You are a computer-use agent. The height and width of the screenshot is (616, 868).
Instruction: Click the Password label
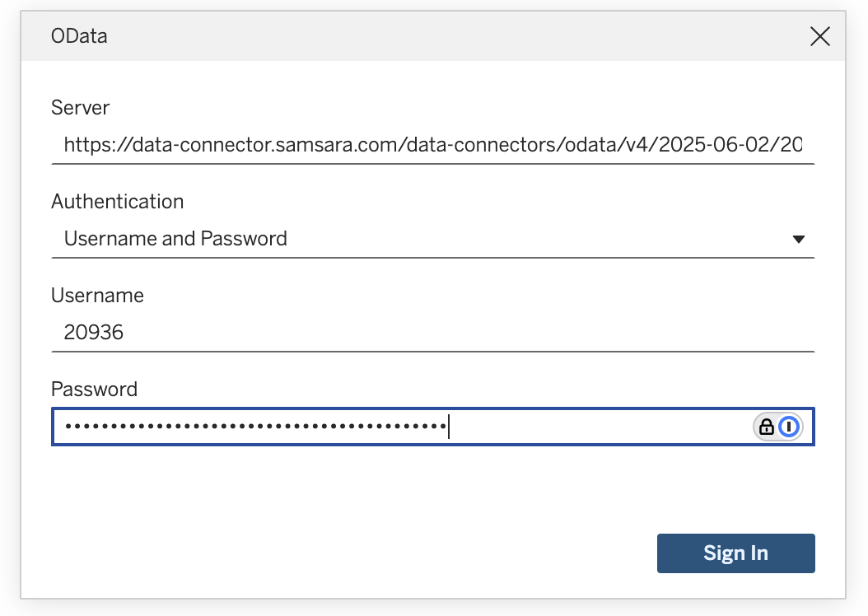click(x=94, y=390)
